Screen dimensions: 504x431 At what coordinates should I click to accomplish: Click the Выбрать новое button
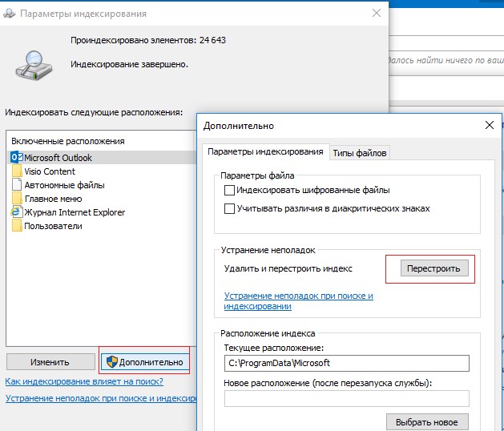click(427, 422)
